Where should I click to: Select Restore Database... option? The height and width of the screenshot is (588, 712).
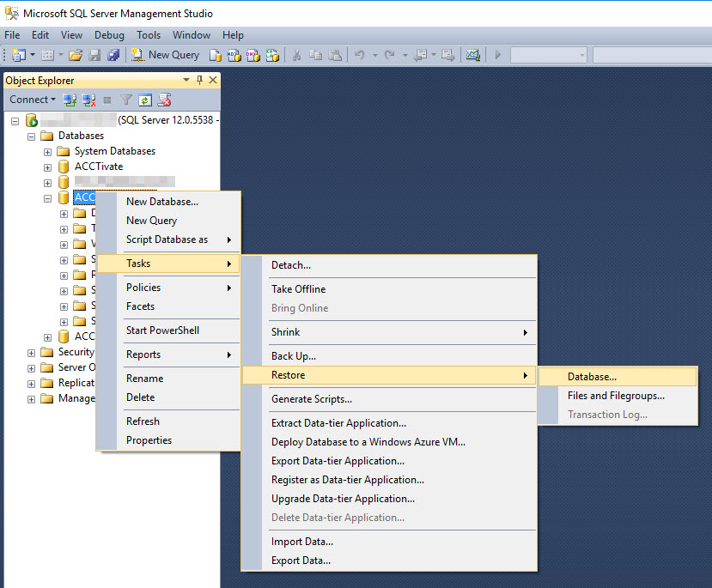click(618, 377)
